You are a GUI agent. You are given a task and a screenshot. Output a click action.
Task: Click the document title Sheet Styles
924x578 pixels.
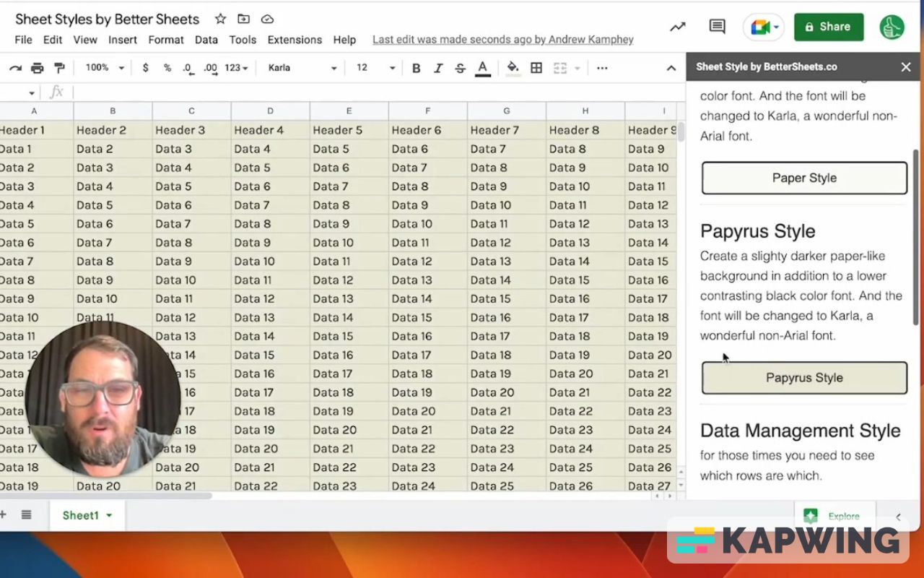(x=107, y=20)
